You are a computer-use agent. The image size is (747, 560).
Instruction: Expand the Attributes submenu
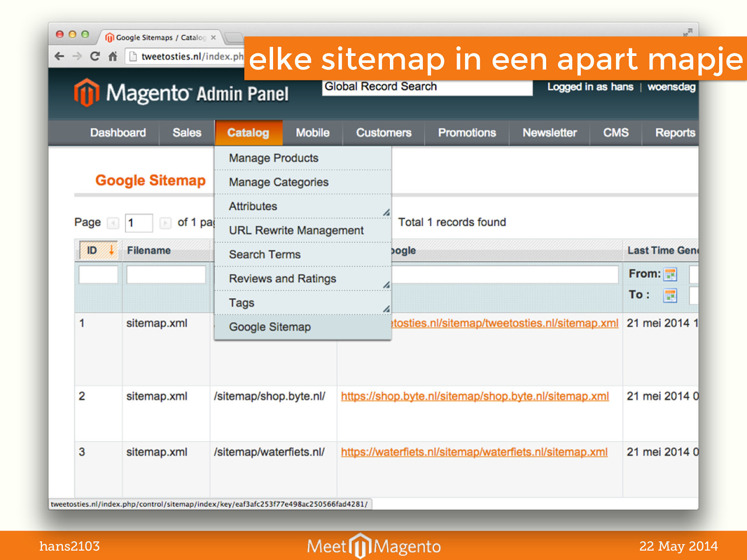click(x=303, y=206)
